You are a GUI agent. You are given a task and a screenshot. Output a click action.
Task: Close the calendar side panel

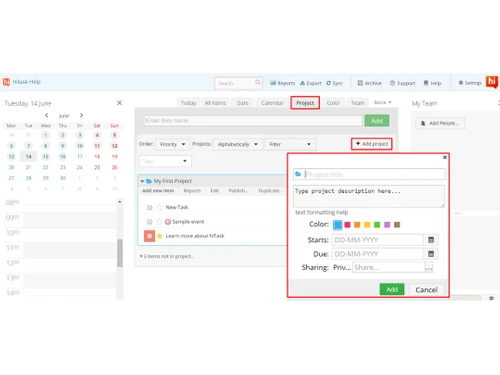[x=119, y=103]
